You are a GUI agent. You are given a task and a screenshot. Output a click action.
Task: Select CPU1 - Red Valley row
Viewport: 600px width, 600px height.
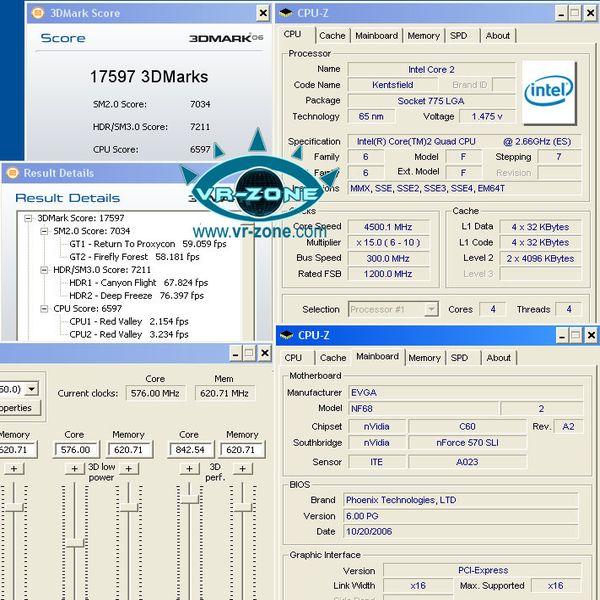click(129, 321)
